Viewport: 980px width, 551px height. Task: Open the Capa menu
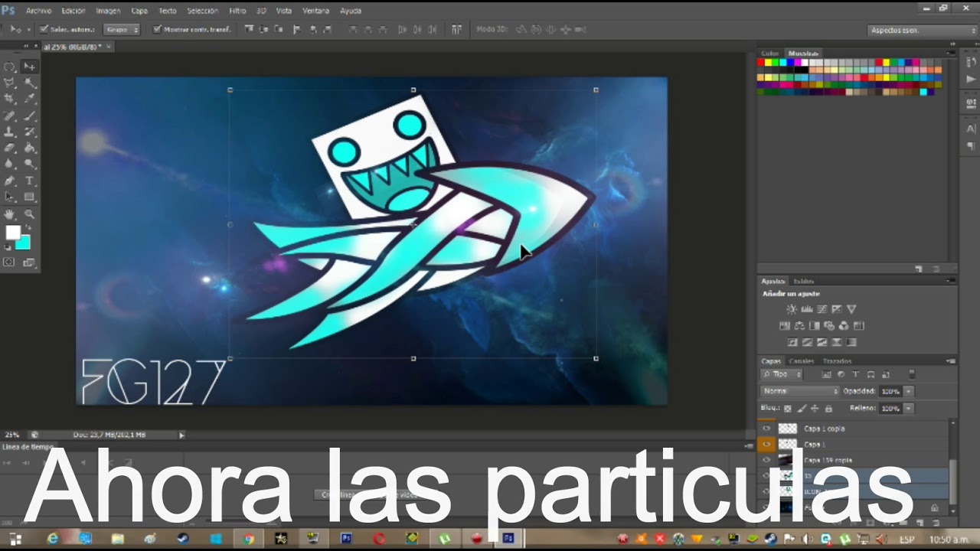pyautogui.click(x=139, y=11)
